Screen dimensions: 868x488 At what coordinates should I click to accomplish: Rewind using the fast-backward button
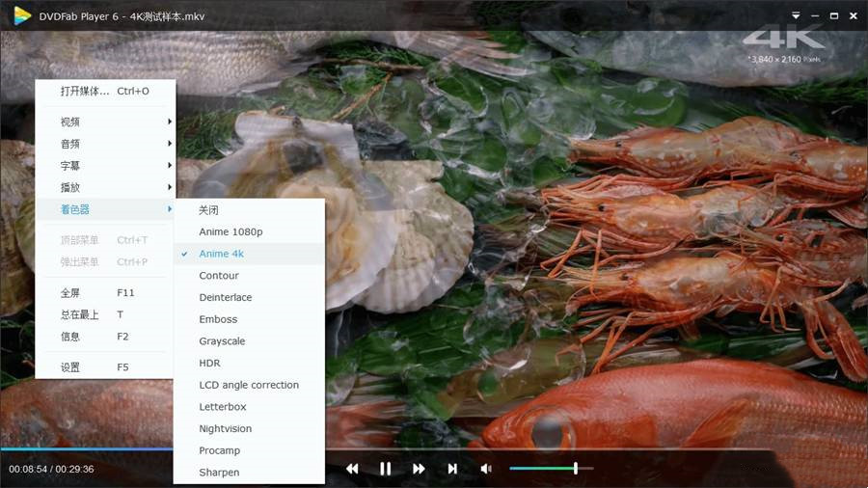click(x=352, y=469)
